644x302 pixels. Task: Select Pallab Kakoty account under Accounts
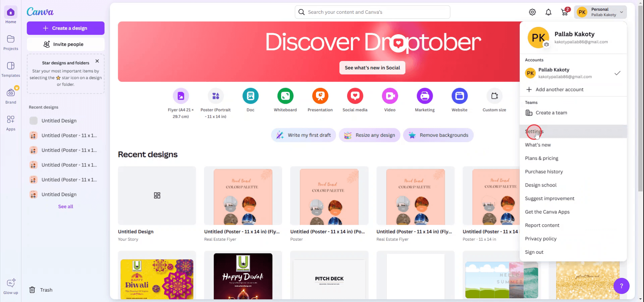point(573,73)
